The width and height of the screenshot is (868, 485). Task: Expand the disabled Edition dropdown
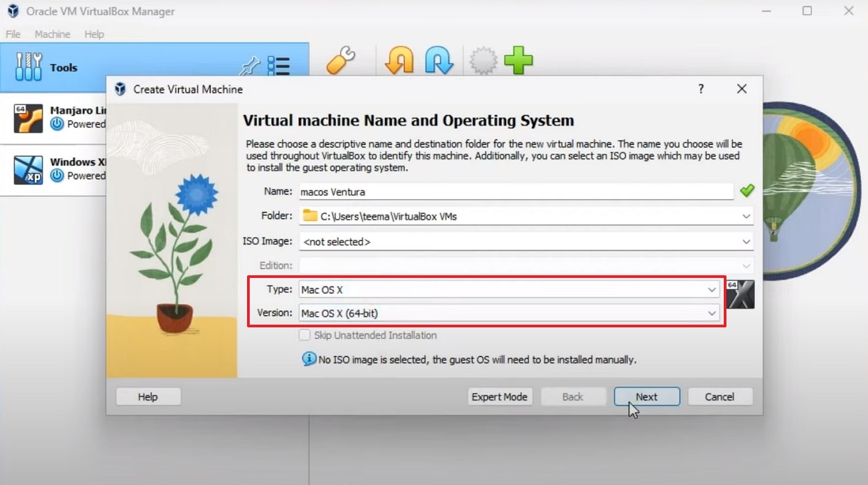tap(746, 265)
